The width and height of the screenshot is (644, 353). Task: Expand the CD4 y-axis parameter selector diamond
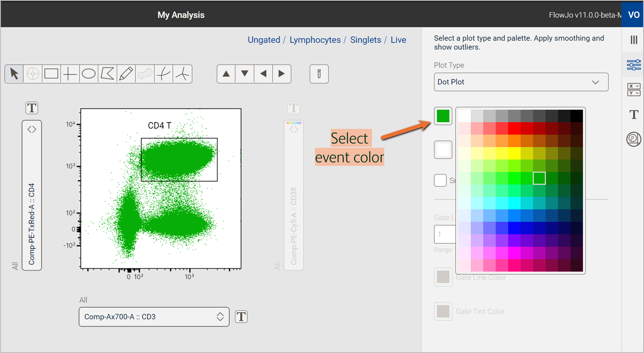click(32, 129)
